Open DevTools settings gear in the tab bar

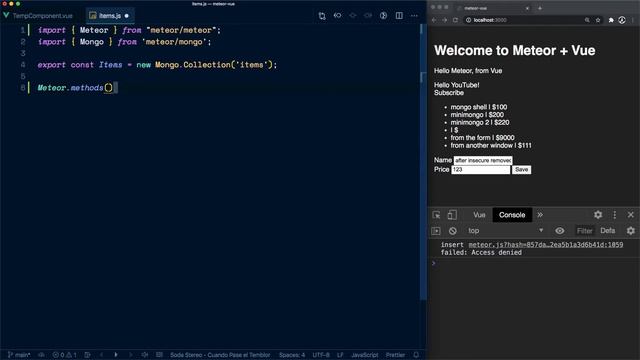(x=598, y=215)
